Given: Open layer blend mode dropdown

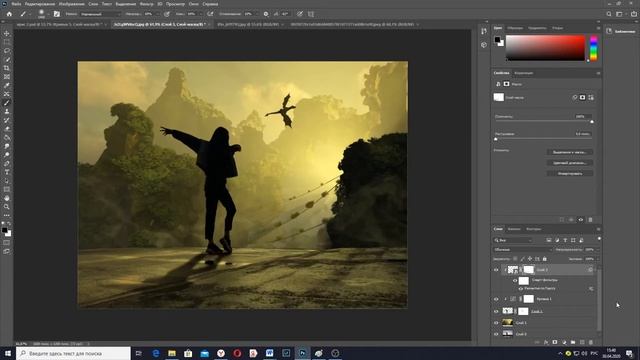Looking at the screenshot, I should pyautogui.click(x=522, y=249).
